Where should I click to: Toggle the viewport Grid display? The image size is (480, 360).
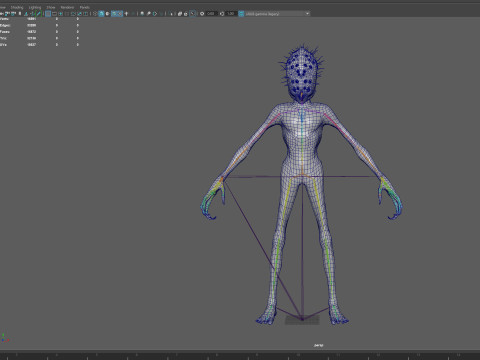pos(48,14)
